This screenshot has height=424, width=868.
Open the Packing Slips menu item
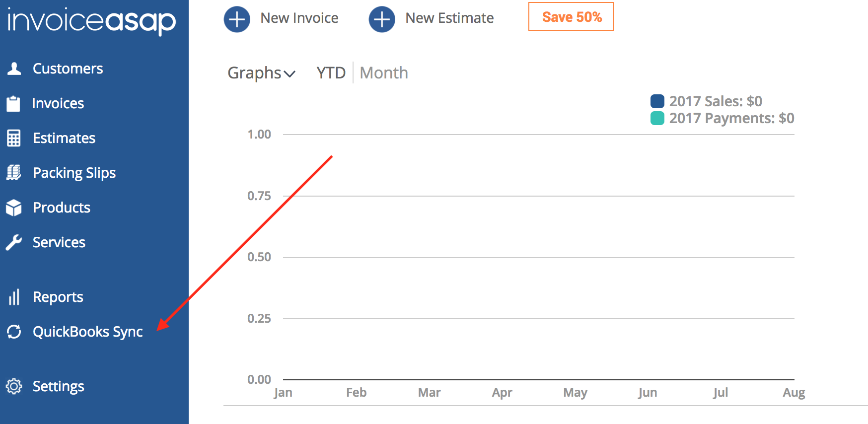pyautogui.click(x=74, y=173)
